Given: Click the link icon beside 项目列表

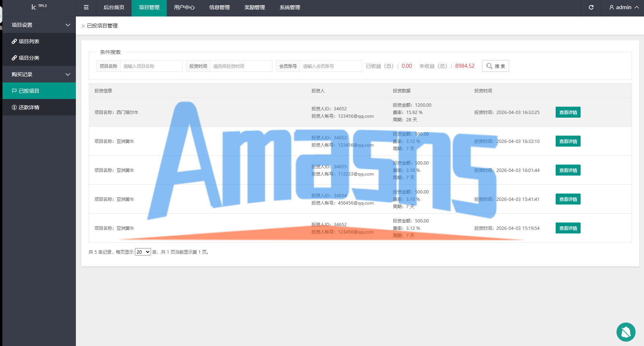Looking at the screenshot, I should coord(14,41).
